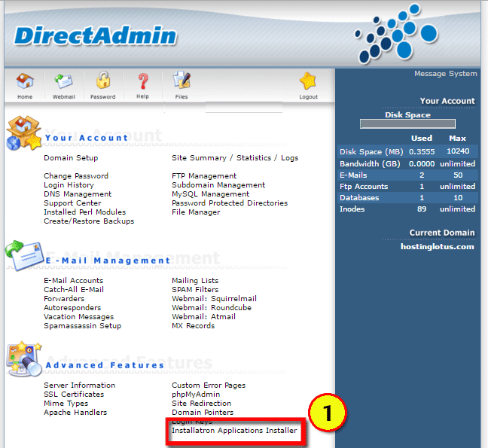The image size is (488, 448).
Task: Click the E-Mails row in account stats
Action: coord(407,175)
